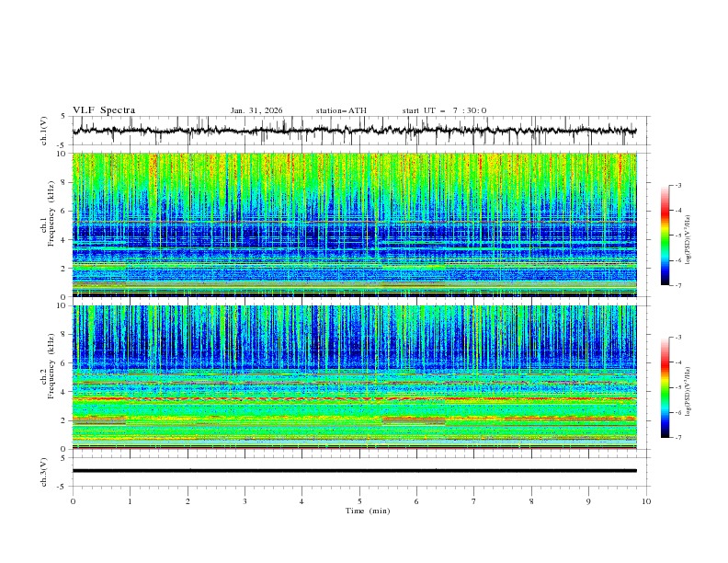The height and width of the screenshot is (563, 728).
Task: Click the ch.2 'Frequency (kHz)' axis label
Action: (51, 366)
